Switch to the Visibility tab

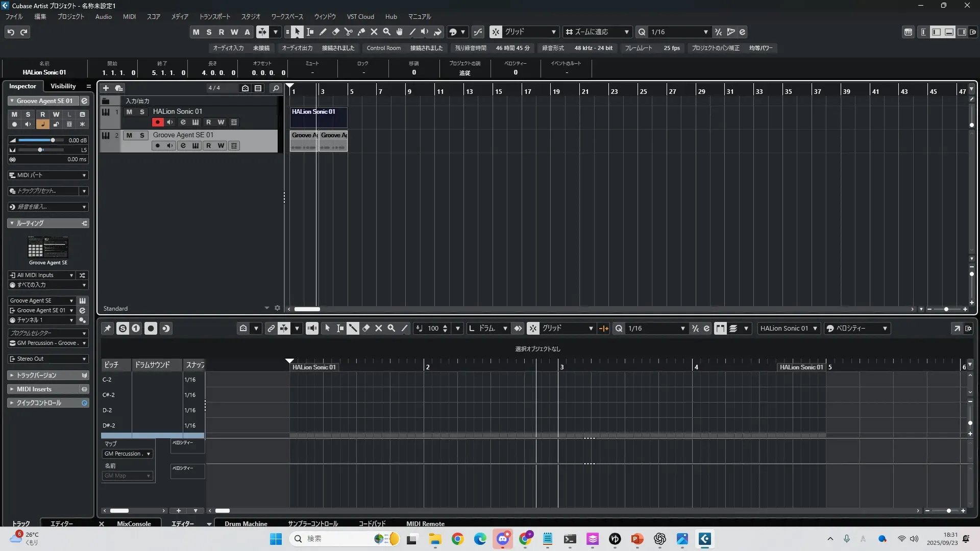(x=63, y=86)
